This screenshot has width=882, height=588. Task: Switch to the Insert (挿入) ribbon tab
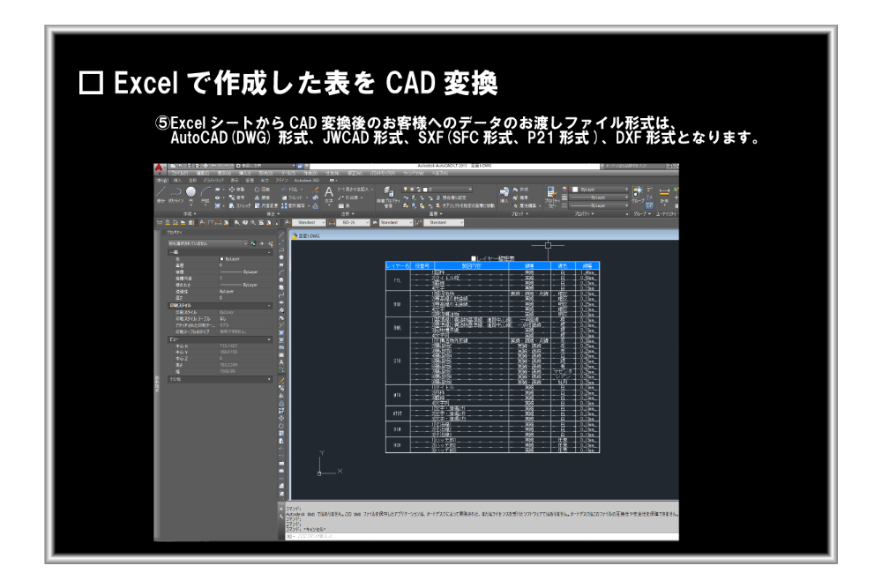click(x=177, y=181)
